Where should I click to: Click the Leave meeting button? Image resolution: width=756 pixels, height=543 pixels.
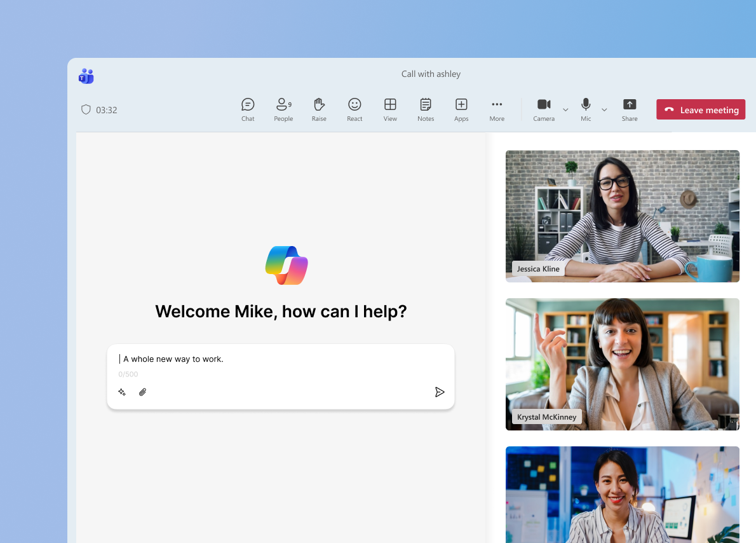701,109
